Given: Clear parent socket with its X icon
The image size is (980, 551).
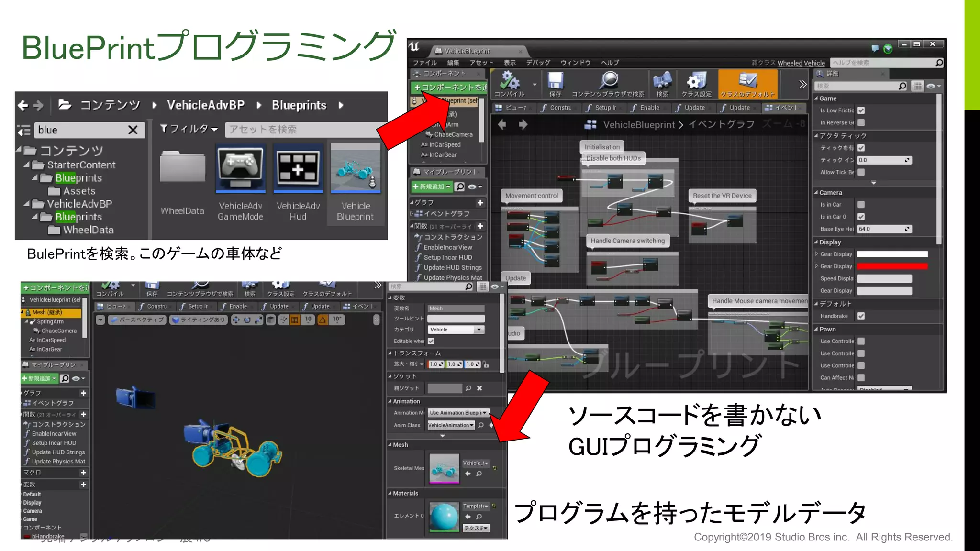Looking at the screenshot, I should click(x=479, y=388).
